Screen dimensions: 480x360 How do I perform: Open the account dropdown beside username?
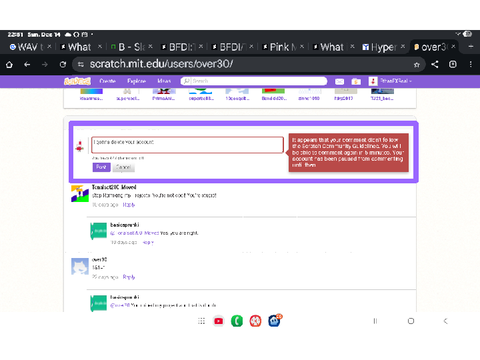tap(410, 81)
